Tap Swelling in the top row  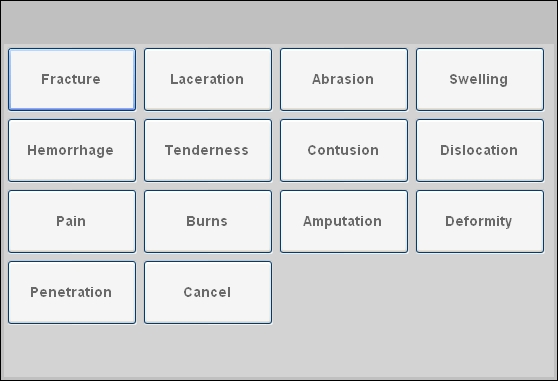click(480, 79)
